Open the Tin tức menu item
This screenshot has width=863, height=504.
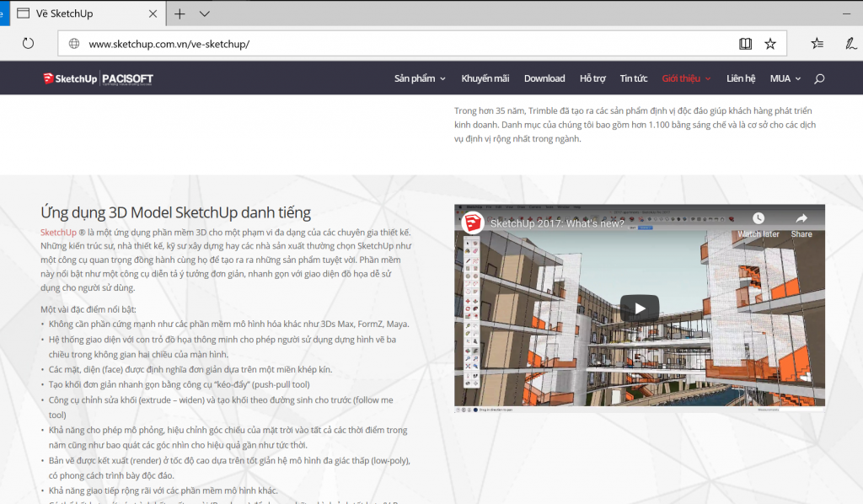634,78
